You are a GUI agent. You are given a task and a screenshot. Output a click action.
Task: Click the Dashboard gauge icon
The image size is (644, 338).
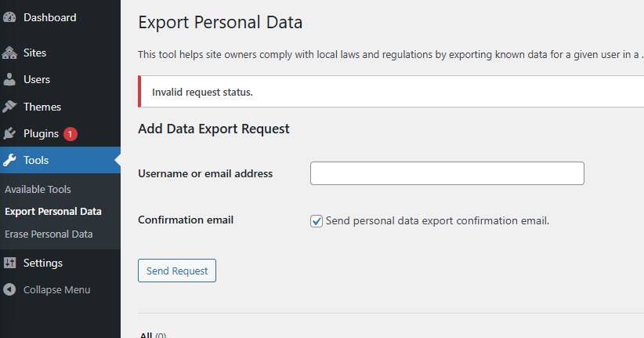pos(9,17)
